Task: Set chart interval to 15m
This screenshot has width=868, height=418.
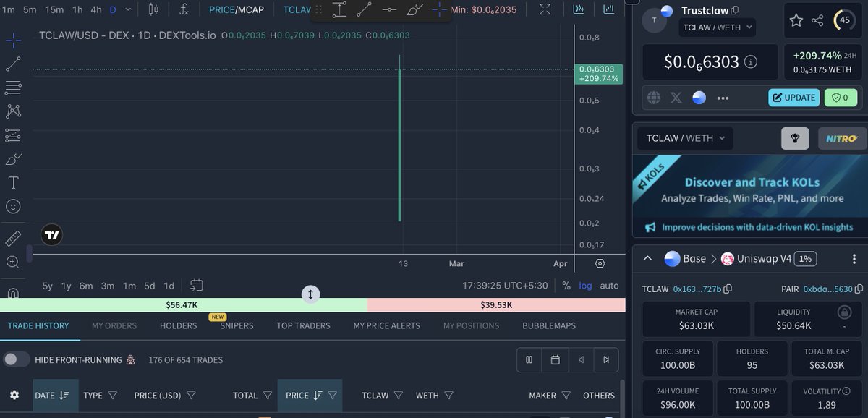Action: tap(54, 10)
